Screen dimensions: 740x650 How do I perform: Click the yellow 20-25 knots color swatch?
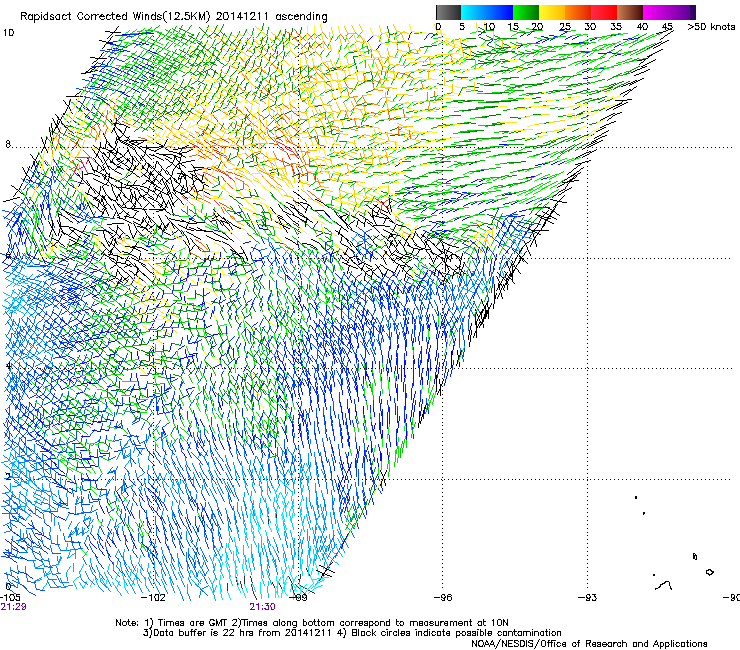[552, 12]
